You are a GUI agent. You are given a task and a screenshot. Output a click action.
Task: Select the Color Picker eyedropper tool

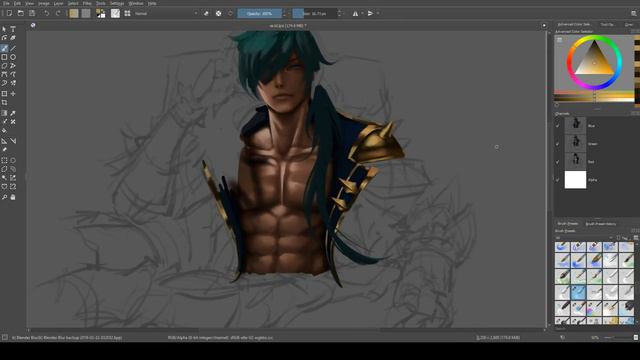(13, 113)
